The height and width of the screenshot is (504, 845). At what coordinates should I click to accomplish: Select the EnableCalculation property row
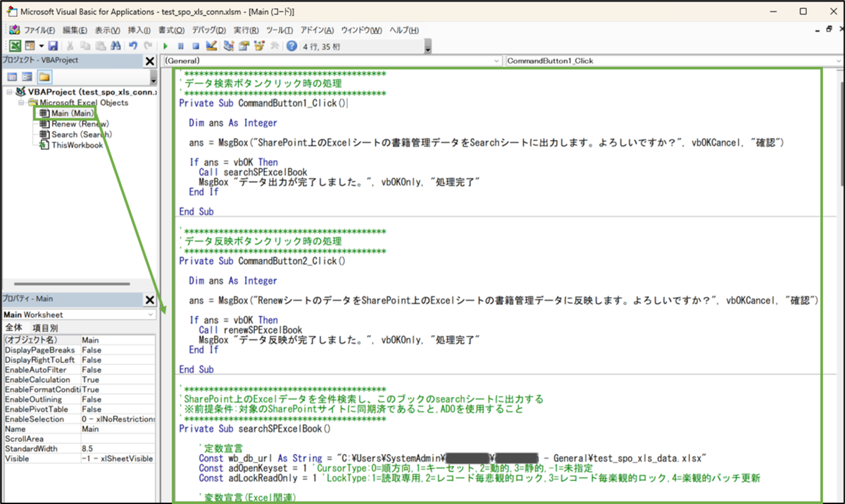coord(79,379)
